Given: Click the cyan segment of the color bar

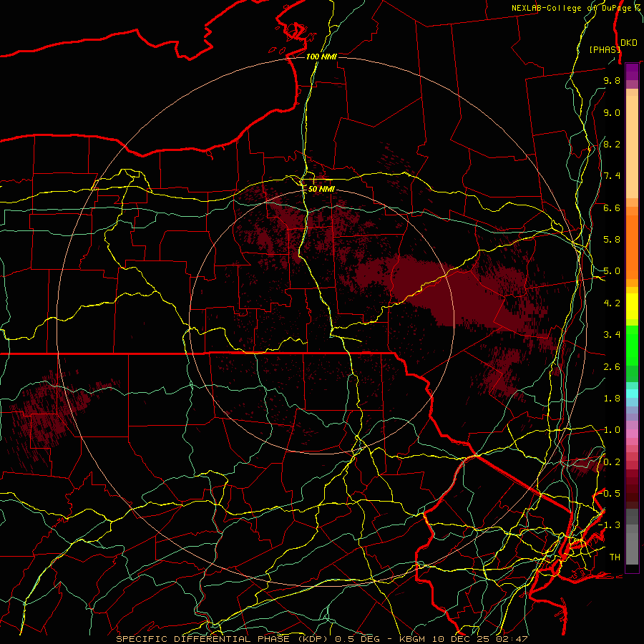Looking at the screenshot, I should (632, 394).
